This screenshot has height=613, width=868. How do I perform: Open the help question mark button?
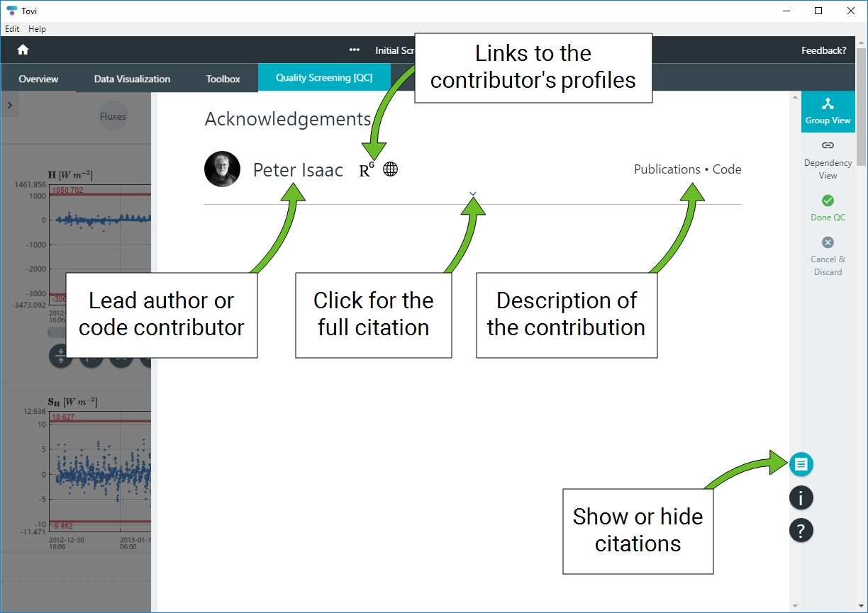801,530
